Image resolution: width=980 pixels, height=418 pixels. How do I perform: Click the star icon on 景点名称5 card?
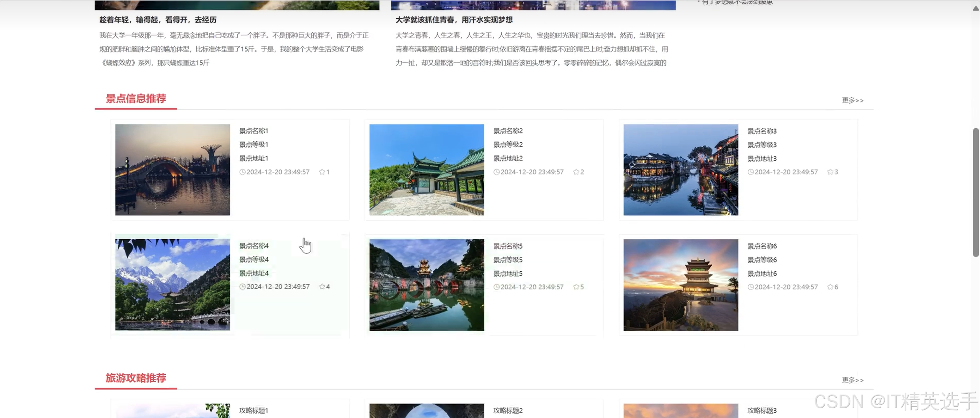576,287
